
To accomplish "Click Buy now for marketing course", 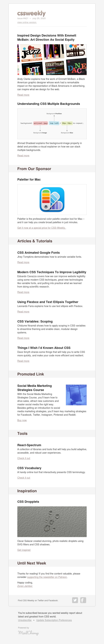I will pos(22,420).
